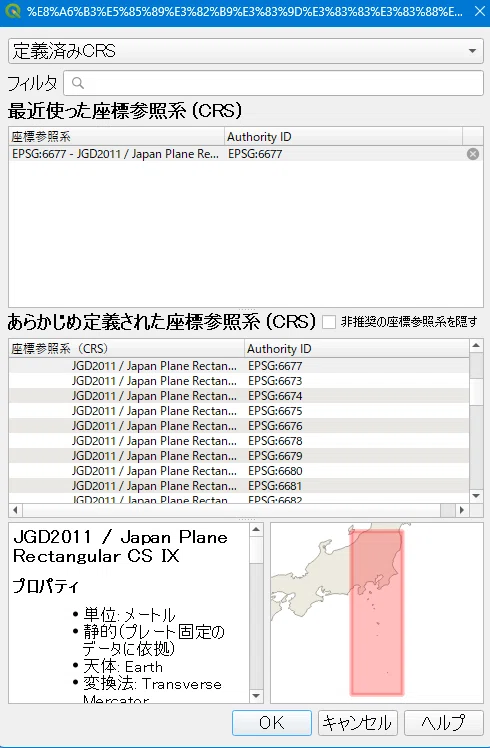Image resolution: width=490 pixels, height=748 pixels.
Task: Close the CRS selector dialog
Action: [x=480, y=11]
